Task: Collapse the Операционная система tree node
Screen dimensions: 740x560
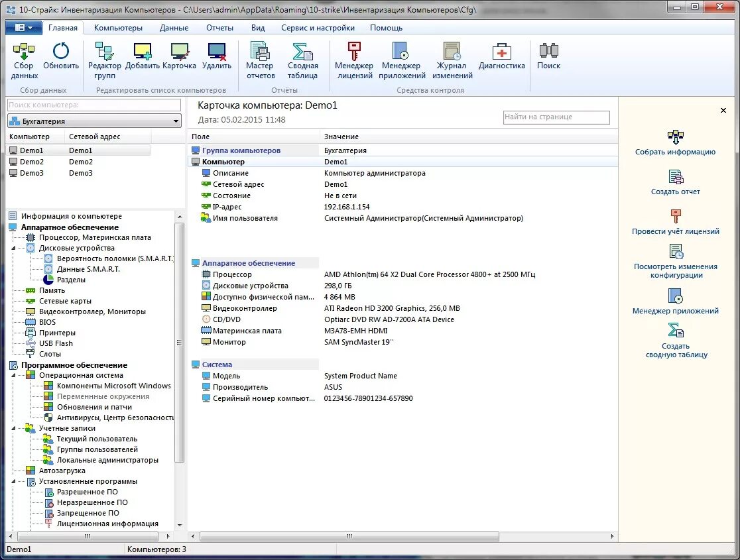Action: click(x=13, y=376)
